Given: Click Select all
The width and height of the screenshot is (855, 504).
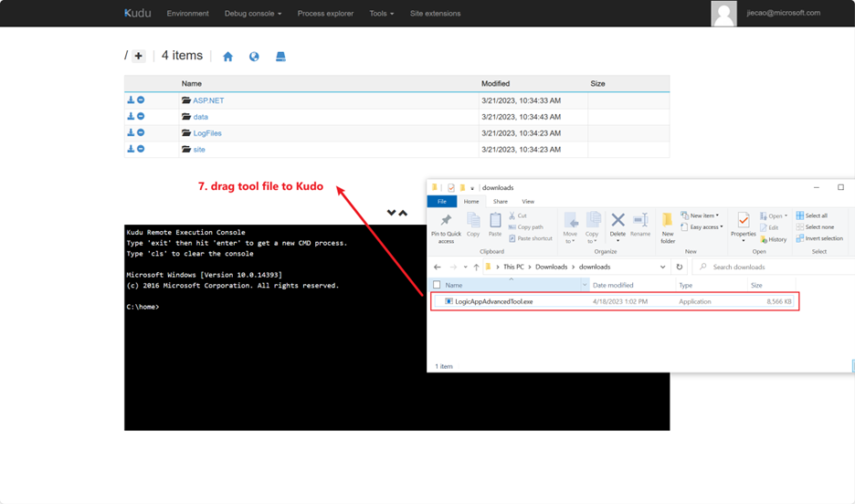Looking at the screenshot, I should (812, 215).
